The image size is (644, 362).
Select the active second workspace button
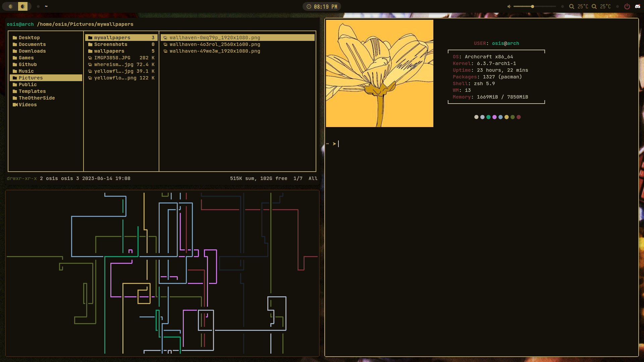point(23,6)
